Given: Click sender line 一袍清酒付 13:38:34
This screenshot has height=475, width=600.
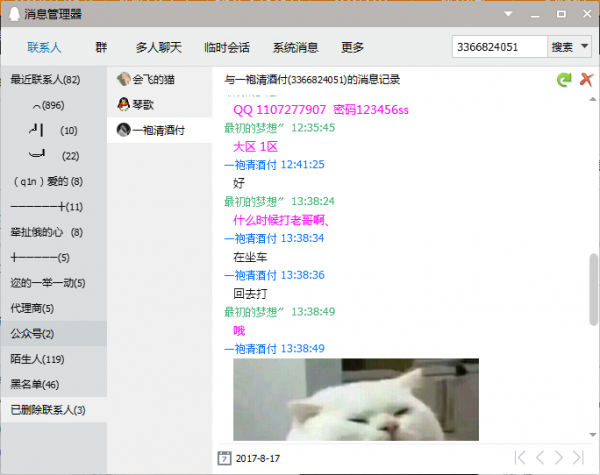Looking at the screenshot, I should coord(274,238).
